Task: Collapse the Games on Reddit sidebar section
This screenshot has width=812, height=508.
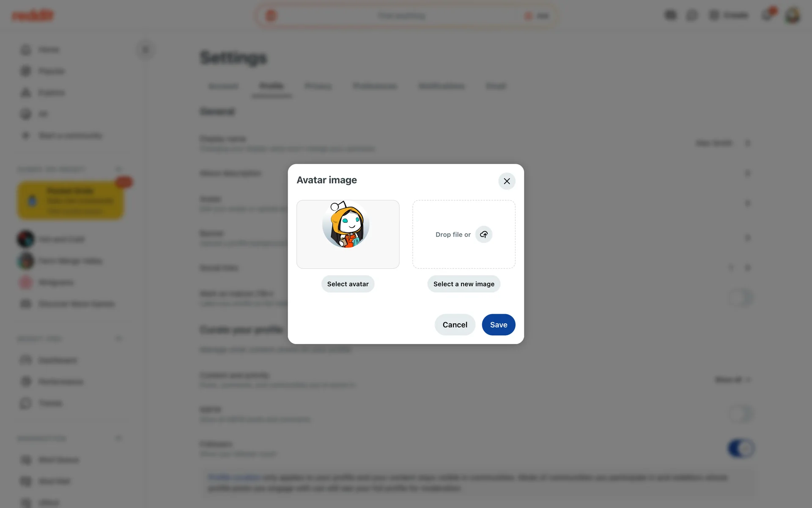Action: [118, 169]
